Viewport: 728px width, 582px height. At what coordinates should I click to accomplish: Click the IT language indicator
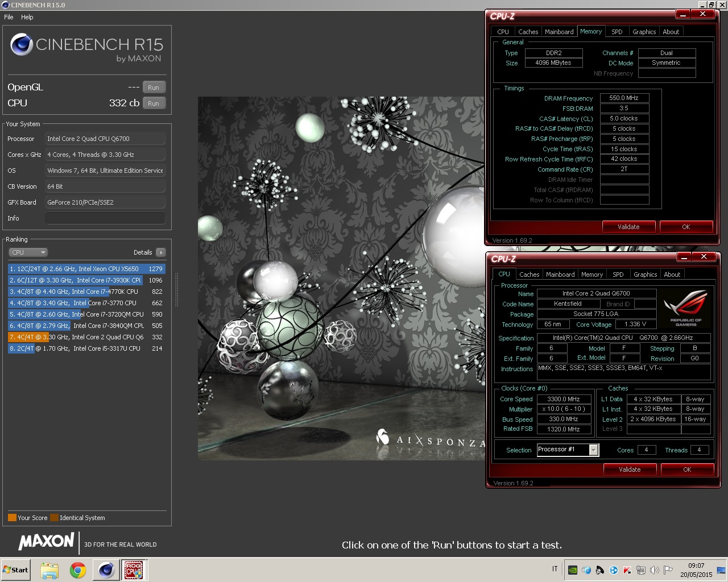(555, 569)
